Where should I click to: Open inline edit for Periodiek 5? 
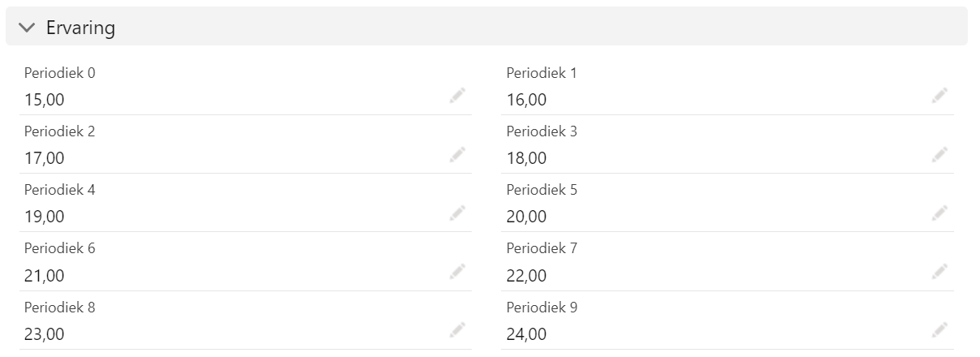tap(940, 213)
